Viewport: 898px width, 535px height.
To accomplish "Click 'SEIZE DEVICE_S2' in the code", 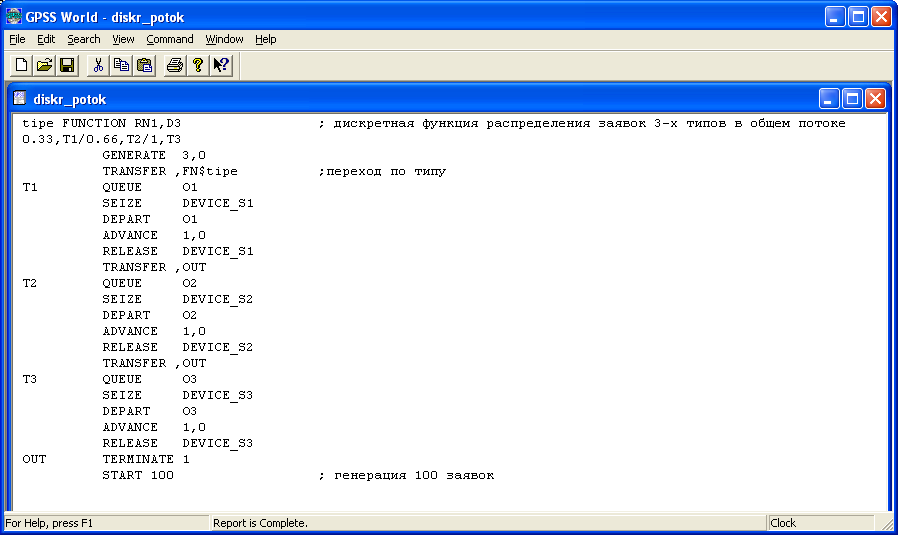I will tap(178, 300).
